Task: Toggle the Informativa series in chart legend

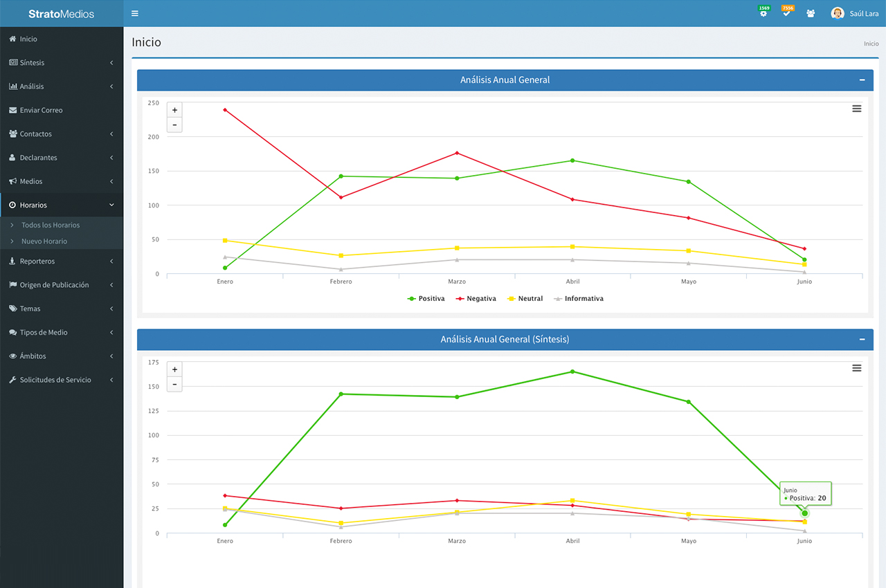Action: [578, 299]
